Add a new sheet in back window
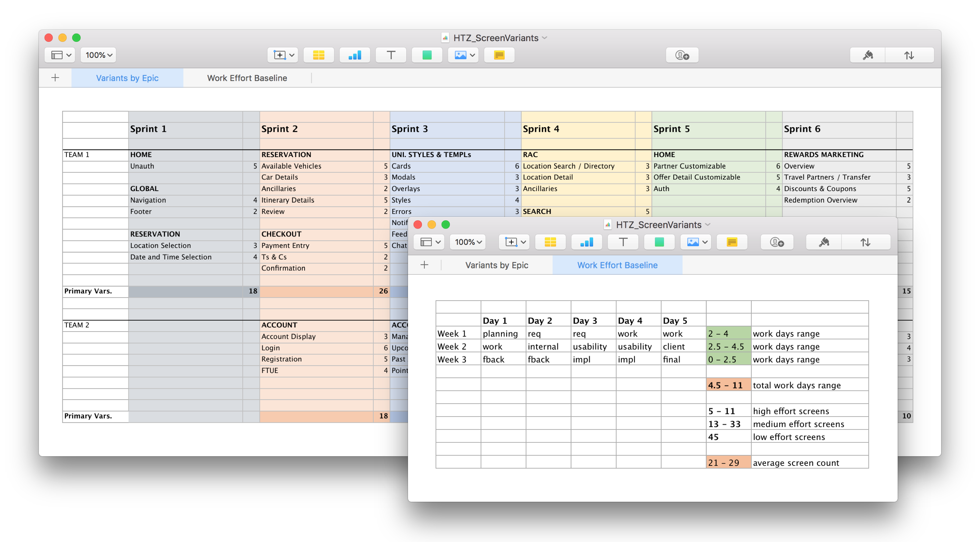This screenshot has width=980, height=542. tap(55, 78)
